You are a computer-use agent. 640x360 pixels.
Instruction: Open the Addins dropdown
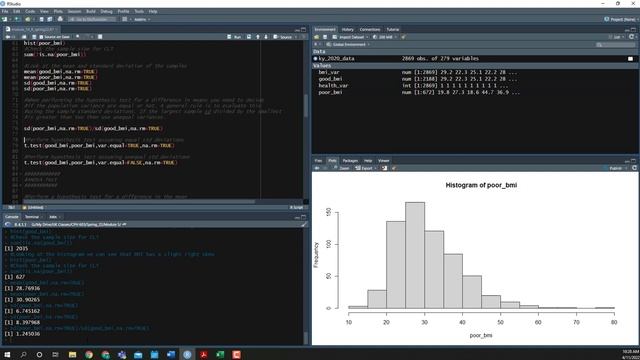[142, 19]
